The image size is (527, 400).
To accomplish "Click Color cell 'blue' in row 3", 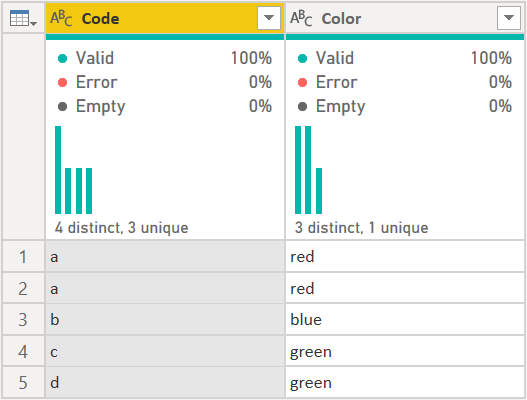I will pos(405,320).
